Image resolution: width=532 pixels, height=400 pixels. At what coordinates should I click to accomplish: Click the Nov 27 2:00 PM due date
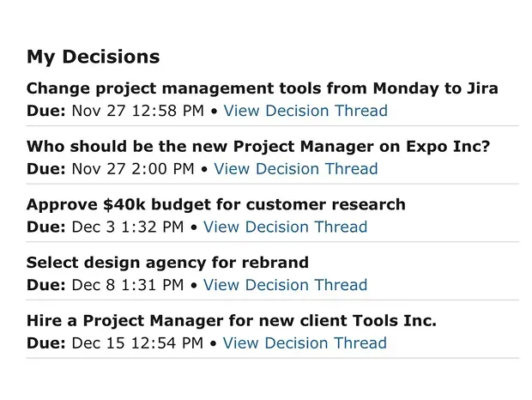pyautogui.click(x=133, y=169)
